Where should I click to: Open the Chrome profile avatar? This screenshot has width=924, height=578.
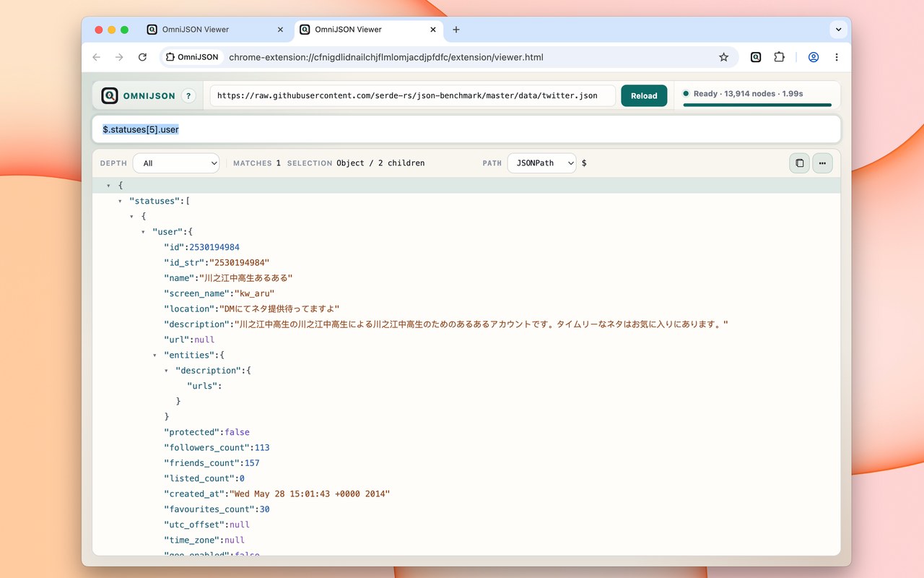814,57
